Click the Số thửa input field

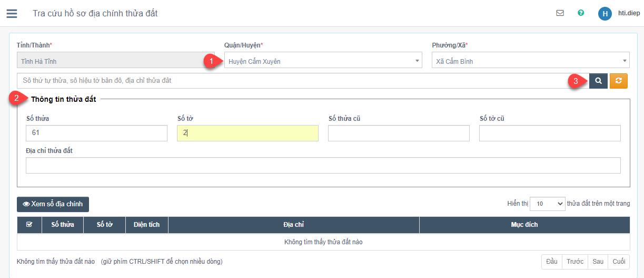96,133
